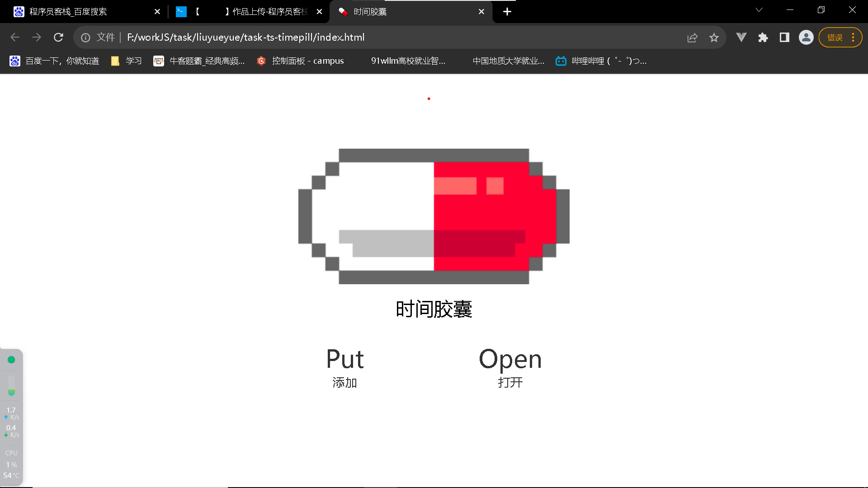Click the browser extensions puzzle icon

click(764, 37)
